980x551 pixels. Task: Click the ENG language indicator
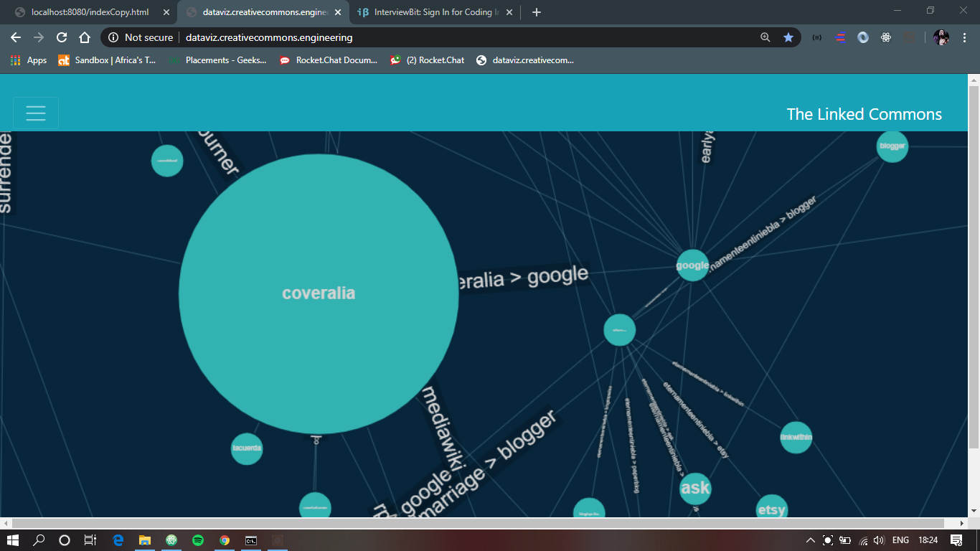tap(900, 540)
